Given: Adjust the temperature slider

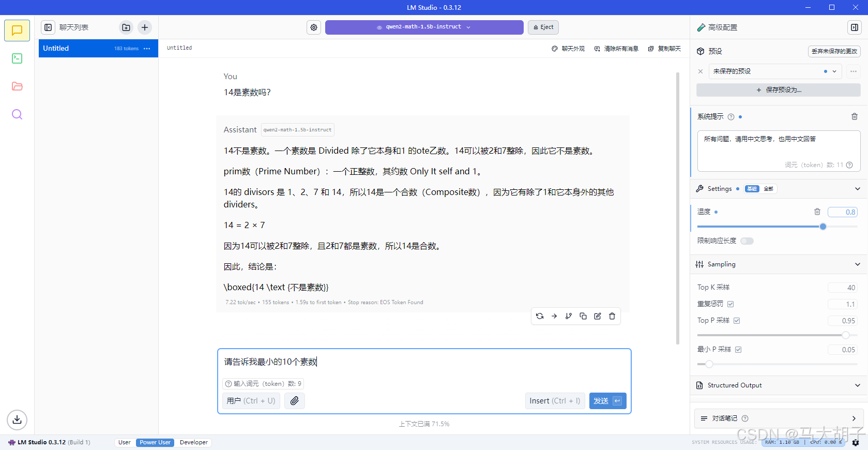Looking at the screenshot, I should point(823,227).
